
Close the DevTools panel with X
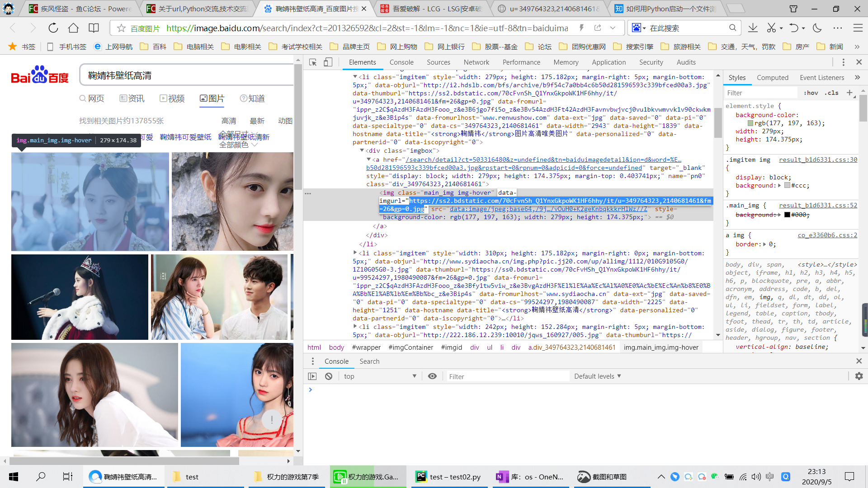point(859,62)
